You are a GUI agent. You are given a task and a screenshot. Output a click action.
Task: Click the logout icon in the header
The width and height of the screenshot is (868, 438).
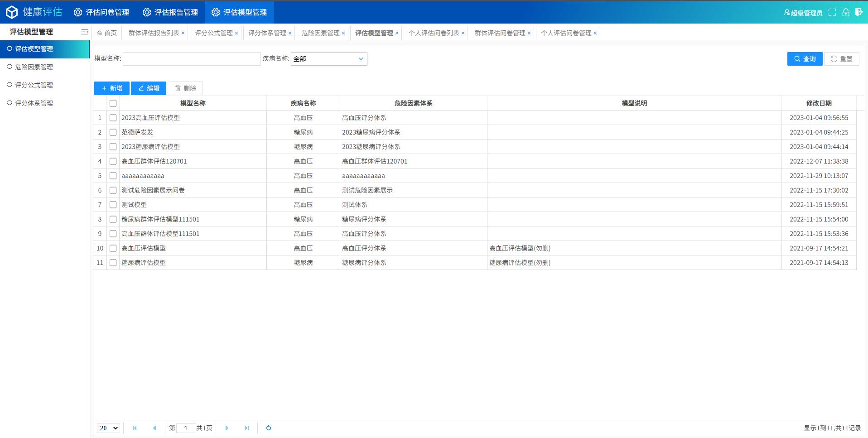(858, 12)
